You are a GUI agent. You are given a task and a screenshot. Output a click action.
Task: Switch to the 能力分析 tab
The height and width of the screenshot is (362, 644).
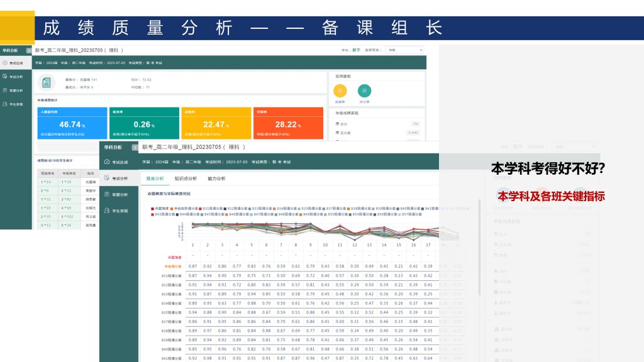click(216, 178)
